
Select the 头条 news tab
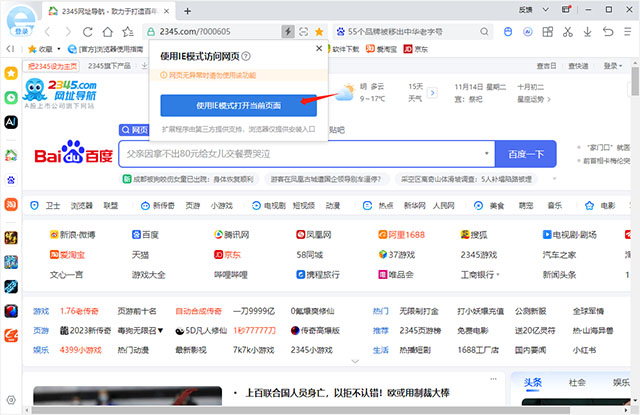click(x=534, y=382)
